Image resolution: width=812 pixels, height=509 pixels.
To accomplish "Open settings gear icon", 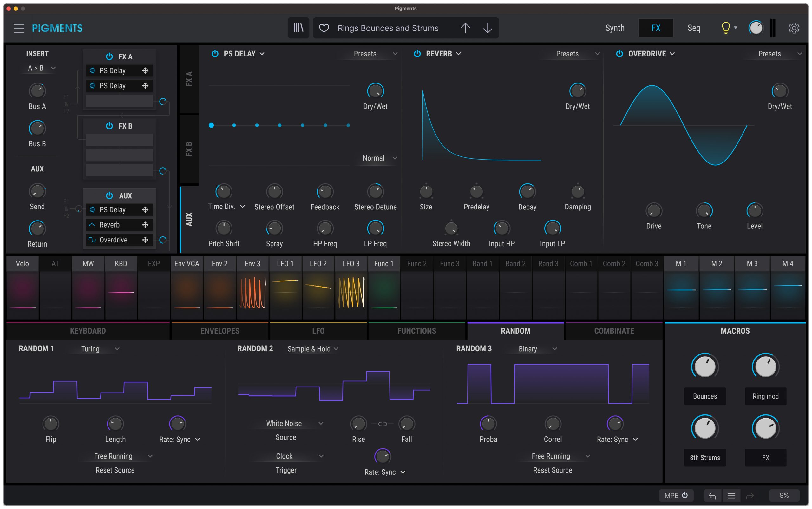I will point(794,28).
